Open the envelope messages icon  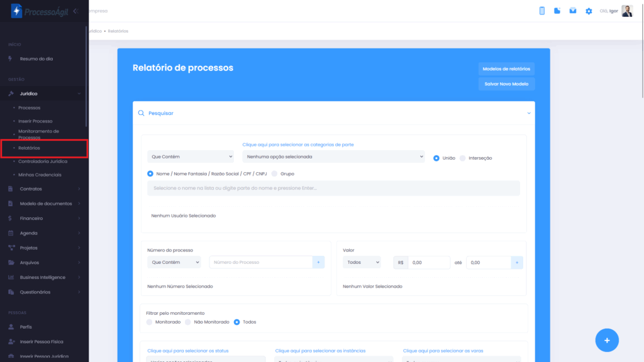click(573, 11)
